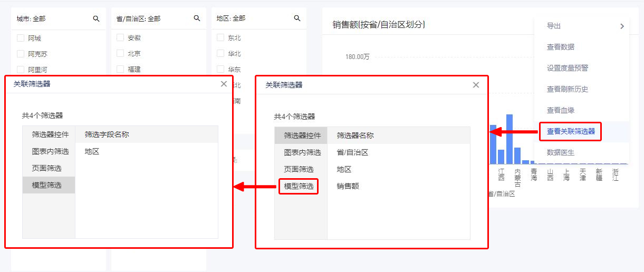The width and height of the screenshot is (644, 272).
Task: Tick the 北京 province checkbox
Action: (x=120, y=54)
